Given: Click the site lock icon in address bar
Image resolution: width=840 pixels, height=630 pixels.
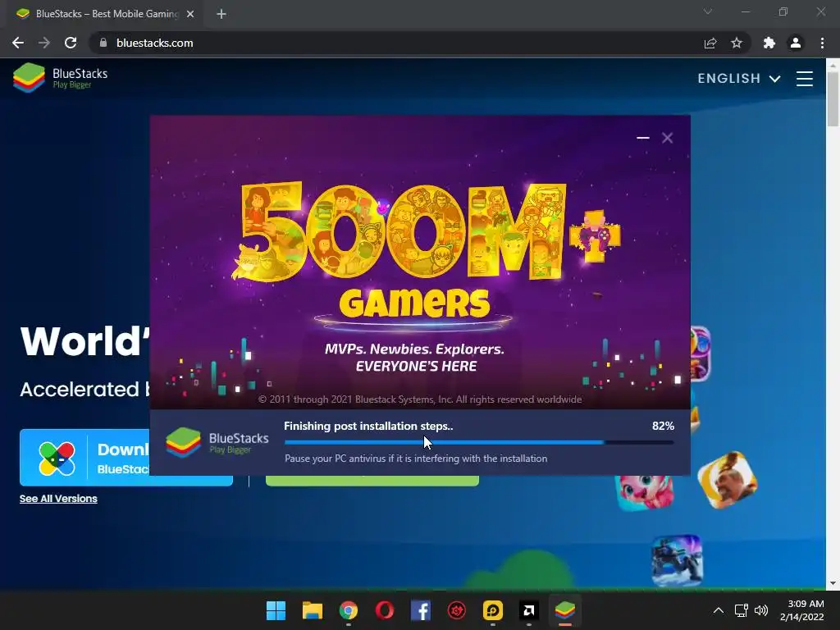Looking at the screenshot, I should pyautogui.click(x=103, y=43).
